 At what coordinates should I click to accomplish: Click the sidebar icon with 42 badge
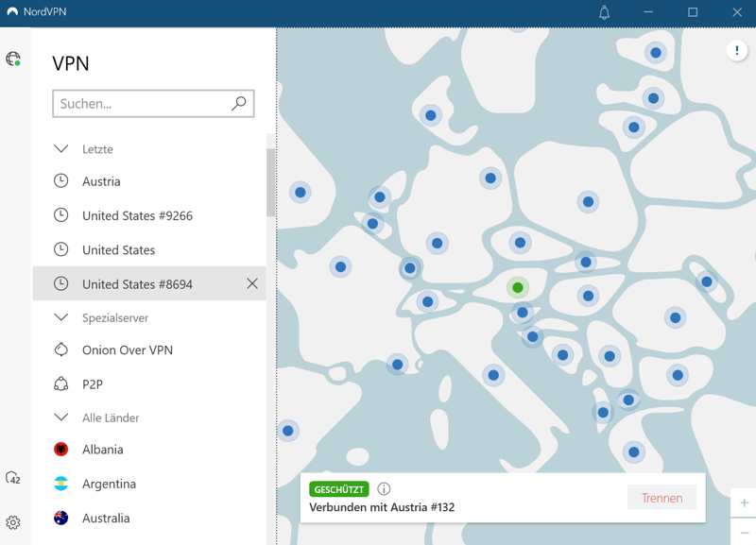point(13,478)
